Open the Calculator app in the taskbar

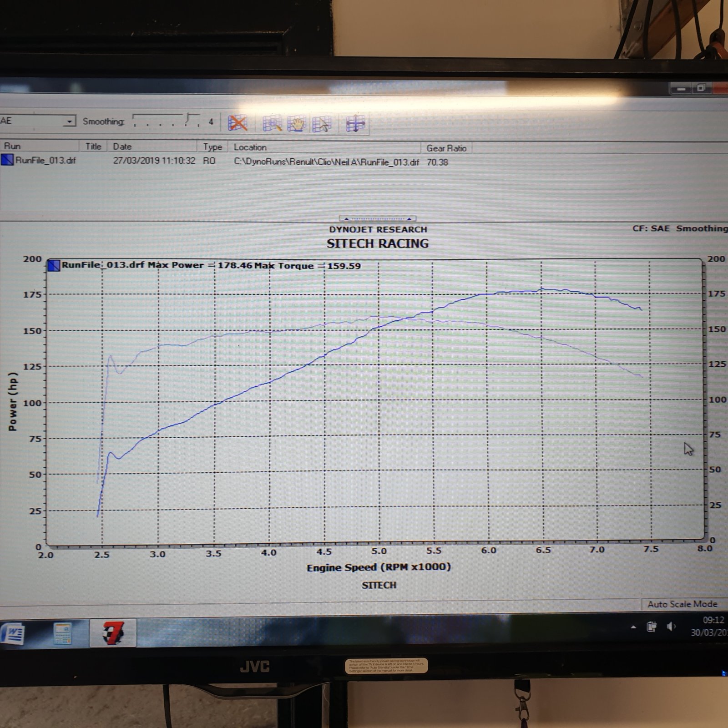tap(63, 633)
